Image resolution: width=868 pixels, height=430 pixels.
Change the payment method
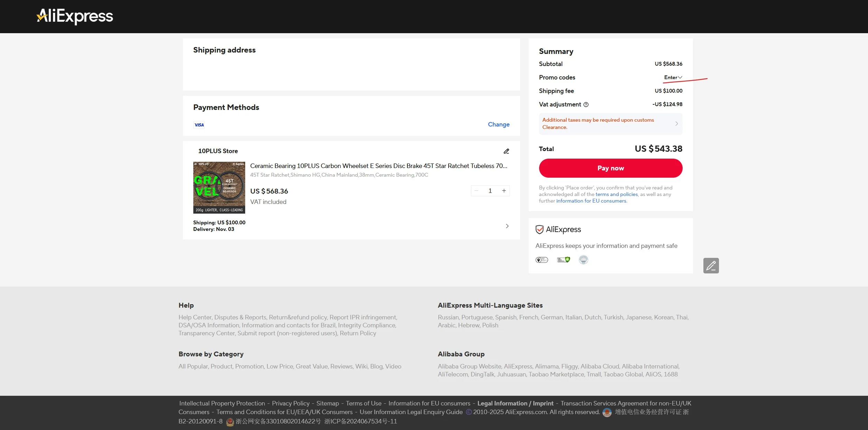tap(499, 124)
